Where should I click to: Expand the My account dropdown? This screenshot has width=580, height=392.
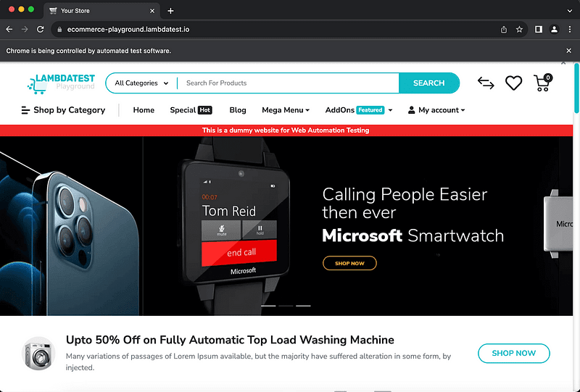(x=436, y=110)
